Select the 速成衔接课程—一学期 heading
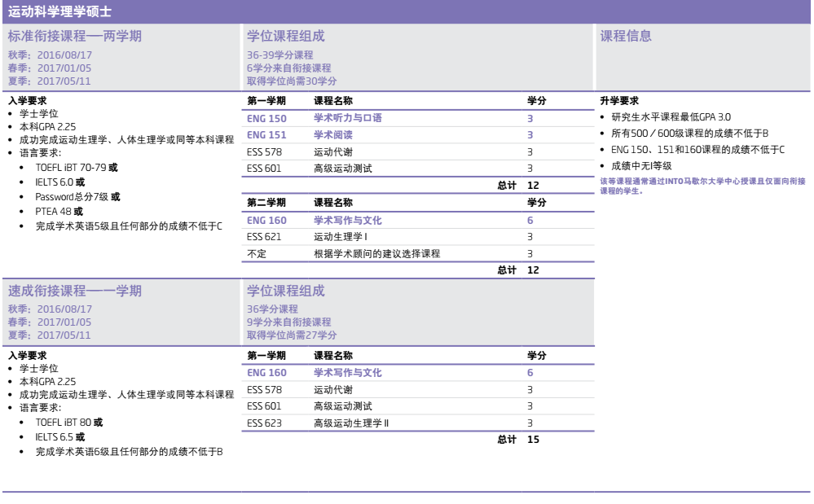The width and height of the screenshot is (814, 504). click(75, 291)
